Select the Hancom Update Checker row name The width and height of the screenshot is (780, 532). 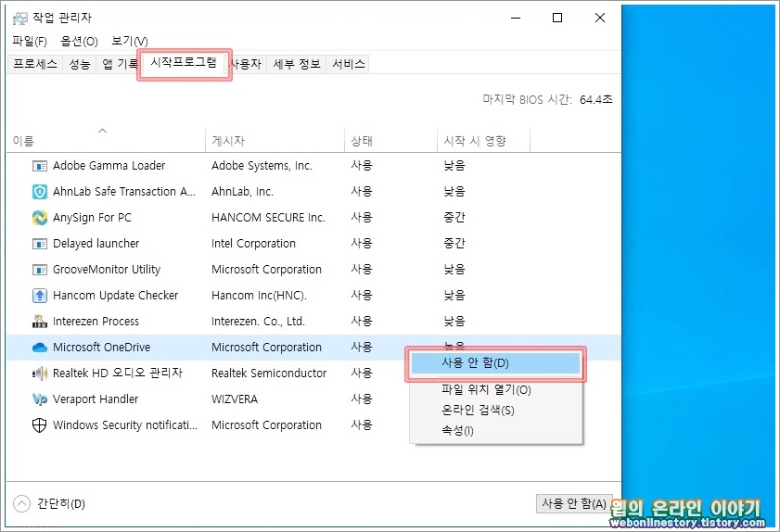pyautogui.click(x=115, y=296)
